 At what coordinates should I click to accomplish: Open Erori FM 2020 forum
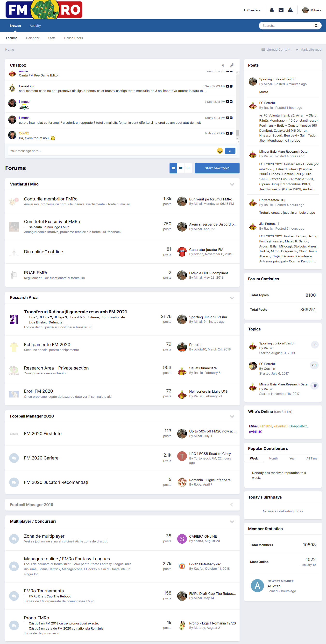coord(38,391)
